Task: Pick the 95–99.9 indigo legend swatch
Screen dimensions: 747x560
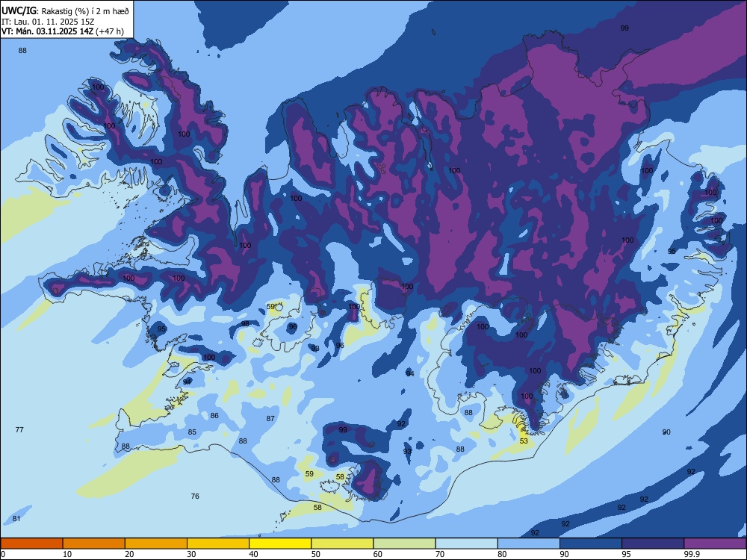Action: point(653,544)
